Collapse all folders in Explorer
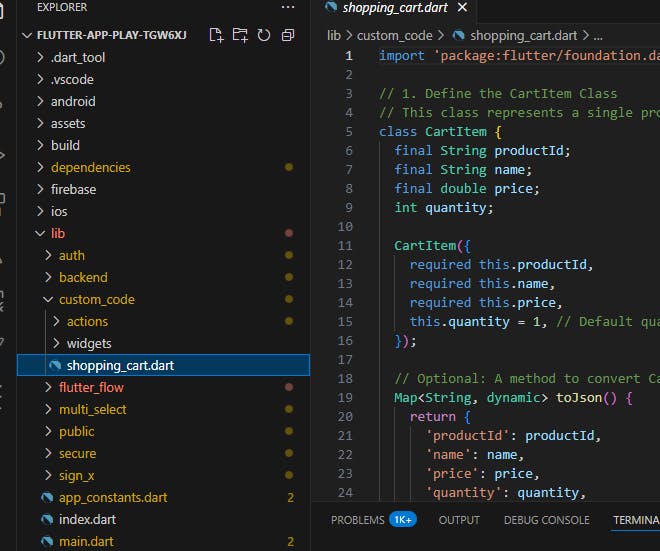 tap(288, 35)
